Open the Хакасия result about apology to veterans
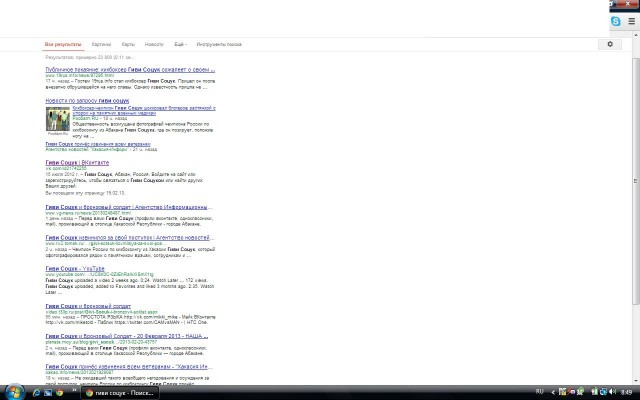 pyautogui.click(x=129, y=367)
